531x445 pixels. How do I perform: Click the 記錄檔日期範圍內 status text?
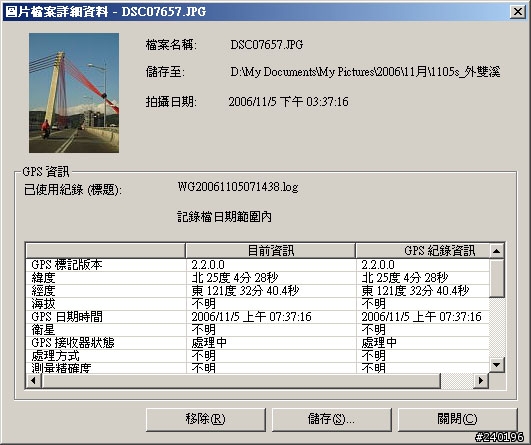click(225, 217)
